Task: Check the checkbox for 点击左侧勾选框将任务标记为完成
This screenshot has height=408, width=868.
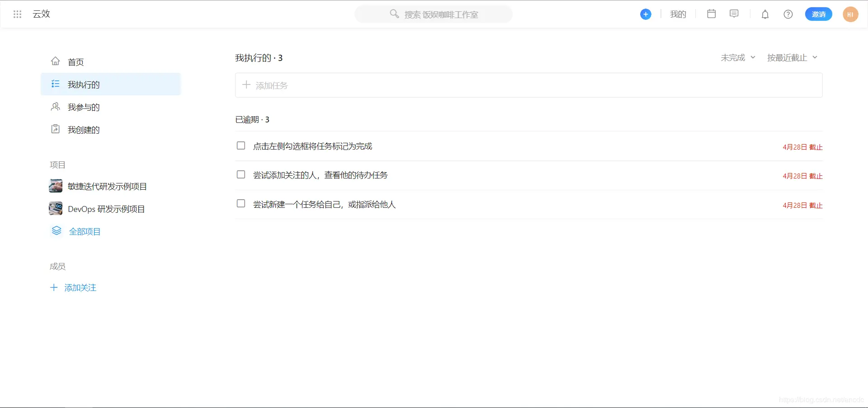Action: [241, 145]
